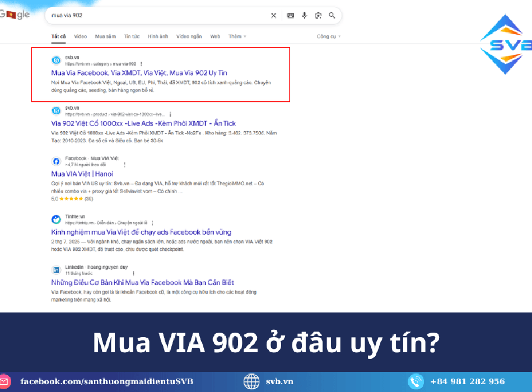This screenshot has width=532, height=392.
Task: Open three-dot menu of Facebook Mua VIA Việt result
Action: click(124, 165)
